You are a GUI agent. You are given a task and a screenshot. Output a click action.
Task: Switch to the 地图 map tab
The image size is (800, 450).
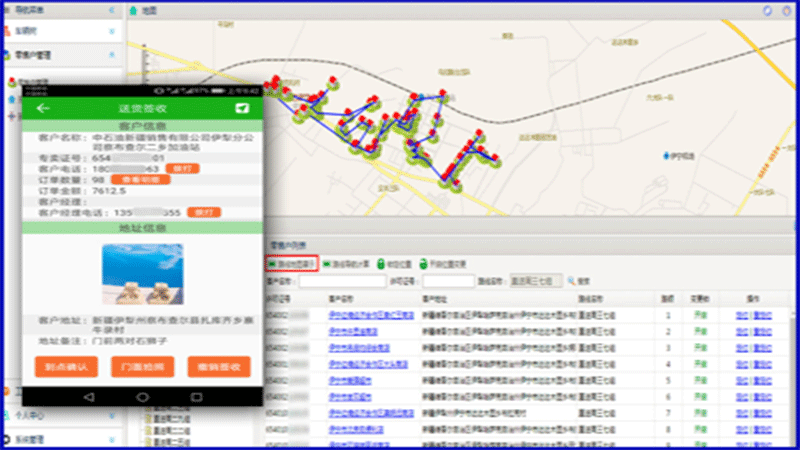coord(148,9)
